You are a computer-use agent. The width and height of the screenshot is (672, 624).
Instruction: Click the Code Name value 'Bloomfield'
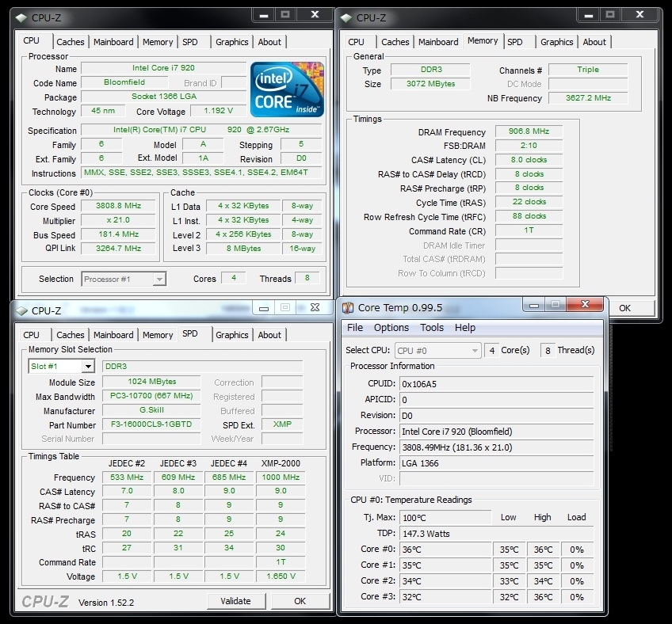pyautogui.click(x=124, y=82)
